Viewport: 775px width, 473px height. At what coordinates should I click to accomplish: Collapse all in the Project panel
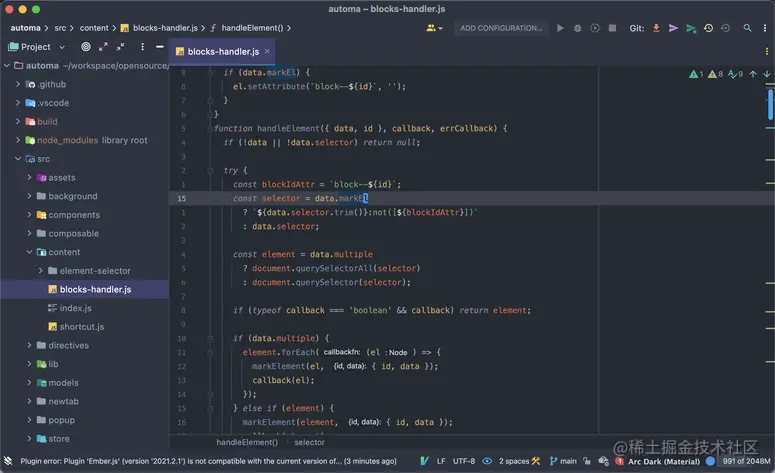[121, 47]
